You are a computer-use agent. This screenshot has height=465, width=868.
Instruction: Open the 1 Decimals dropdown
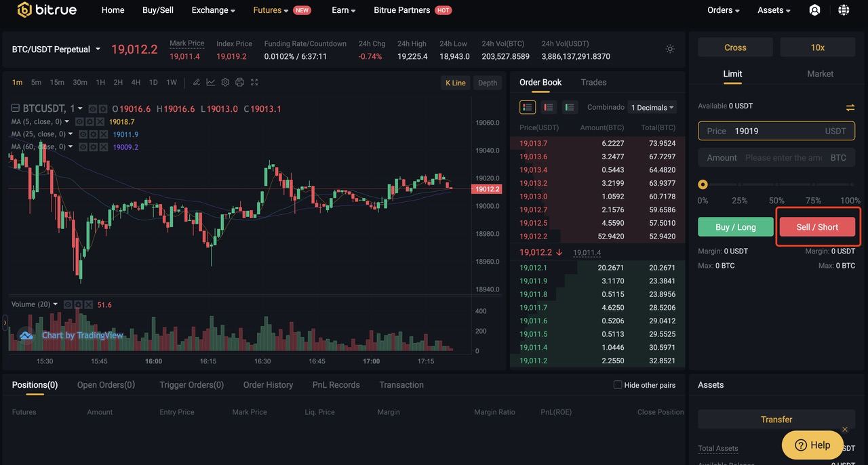pyautogui.click(x=652, y=107)
